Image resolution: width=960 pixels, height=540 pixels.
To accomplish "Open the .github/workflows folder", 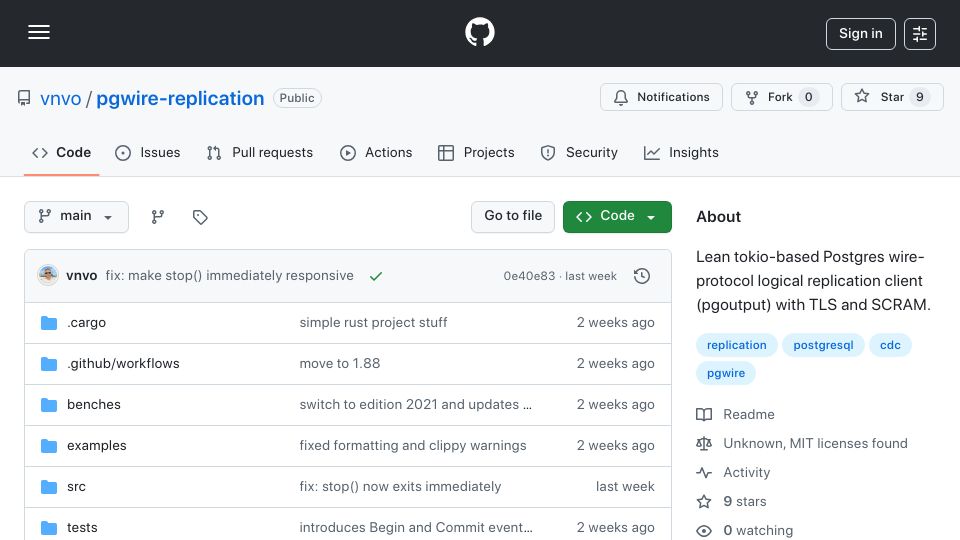I will [123, 364].
